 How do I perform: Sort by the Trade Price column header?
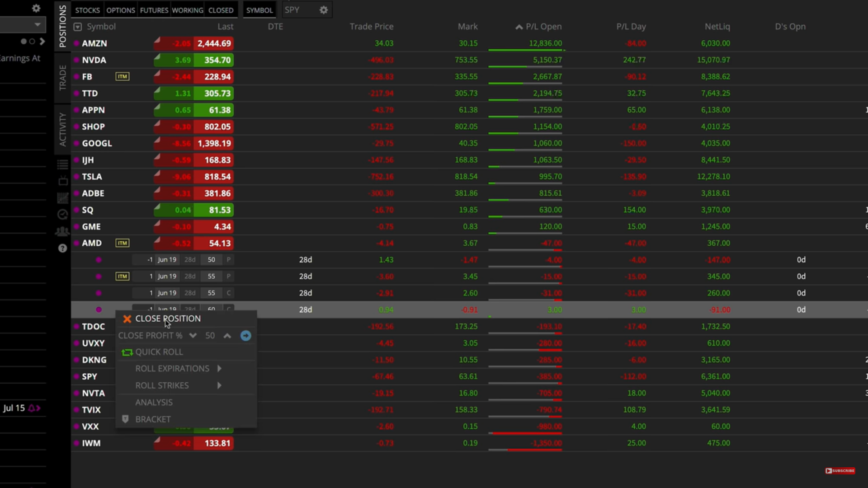371,27
